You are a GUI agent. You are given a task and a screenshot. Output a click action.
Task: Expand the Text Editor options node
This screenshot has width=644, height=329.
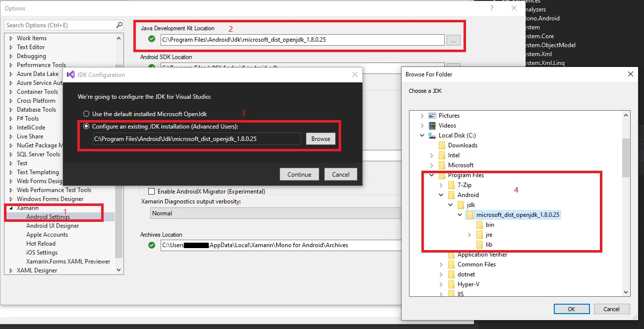point(11,47)
